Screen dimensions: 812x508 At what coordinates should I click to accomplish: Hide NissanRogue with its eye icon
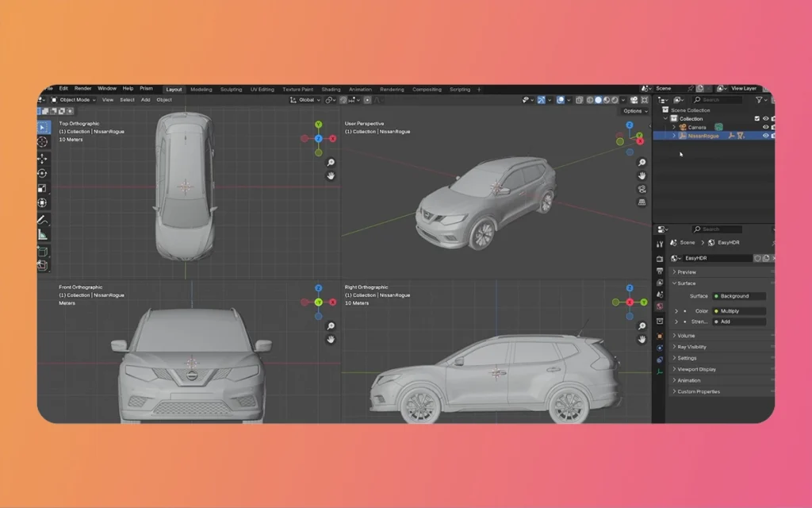pos(765,136)
